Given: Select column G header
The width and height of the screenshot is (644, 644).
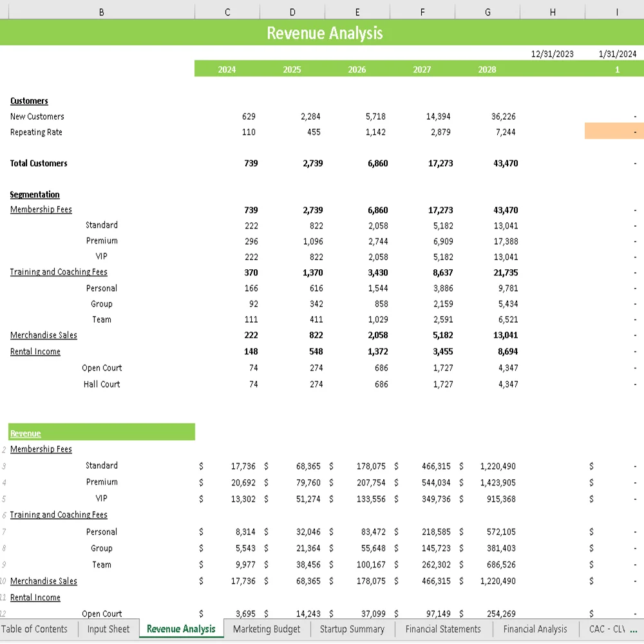Looking at the screenshot, I should coord(488,11).
